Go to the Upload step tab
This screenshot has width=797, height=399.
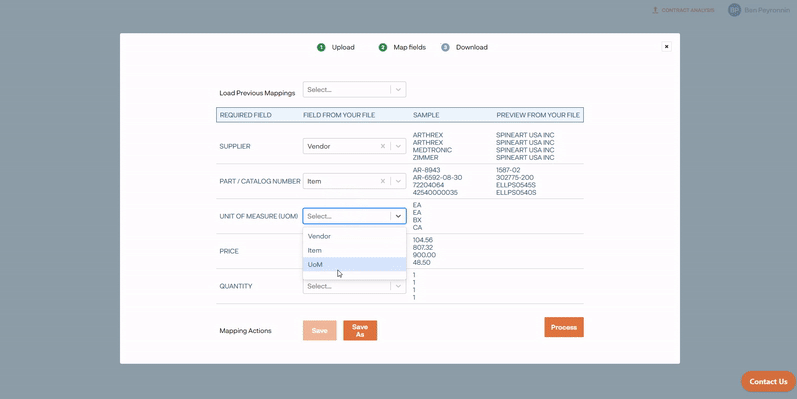click(x=343, y=47)
